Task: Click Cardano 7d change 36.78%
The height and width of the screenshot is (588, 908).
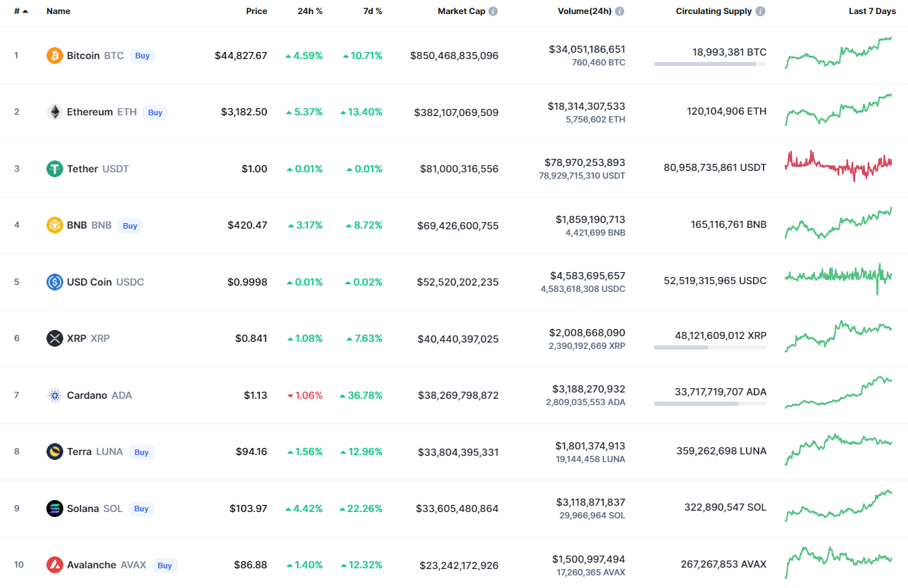Action: [x=361, y=395]
